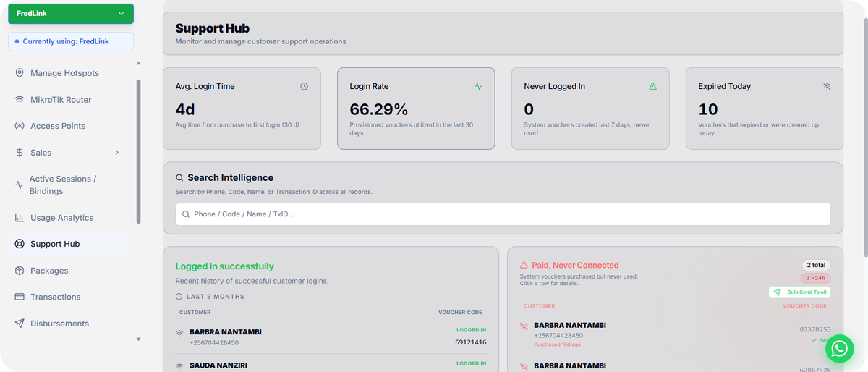Image resolution: width=868 pixels, height=372 pixels.
Task: Open Manage Hotspots in sidebar
Action: [64, 73]
